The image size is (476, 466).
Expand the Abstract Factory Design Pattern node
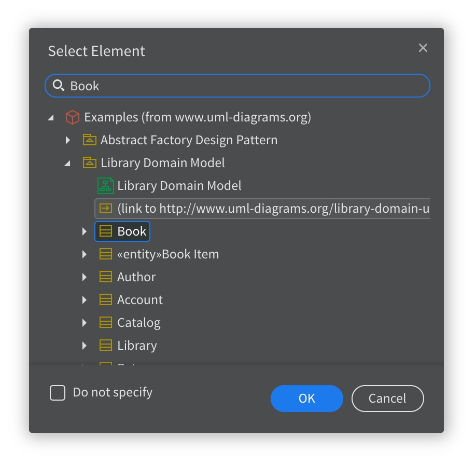[x=67, y=140]
